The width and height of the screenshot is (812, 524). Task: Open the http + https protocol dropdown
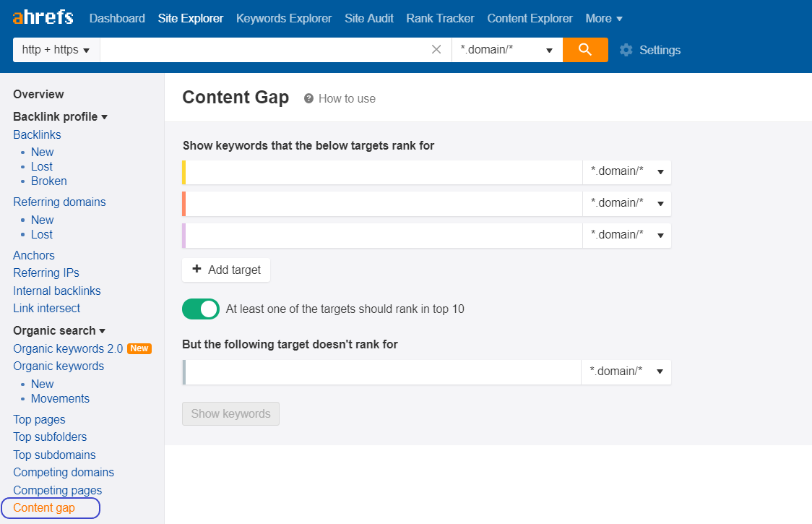(x=56, y=50)
